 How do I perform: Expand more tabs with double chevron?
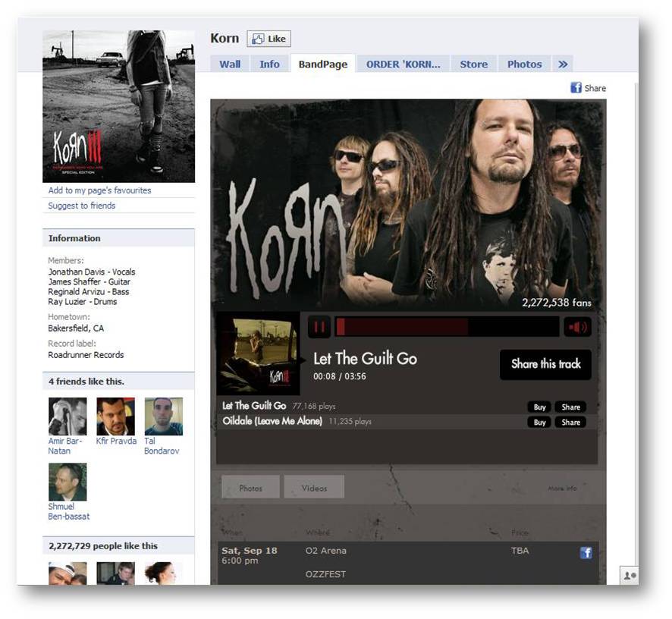[563, 64]
